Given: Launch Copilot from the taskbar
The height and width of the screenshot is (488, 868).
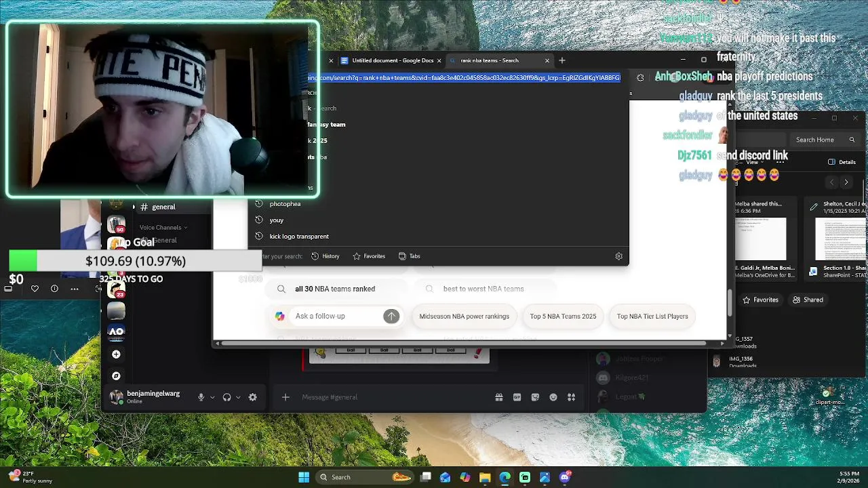Looking at the screenshot, I should tap(465, 477).
